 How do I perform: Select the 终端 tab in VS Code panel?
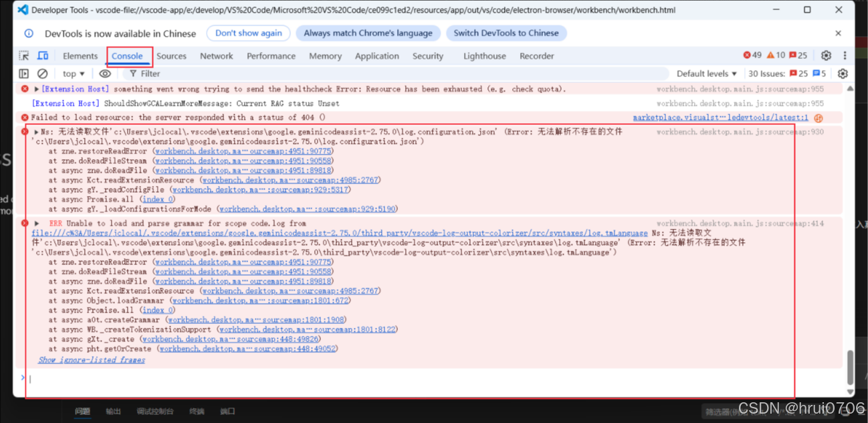click(x=197, y=412)
